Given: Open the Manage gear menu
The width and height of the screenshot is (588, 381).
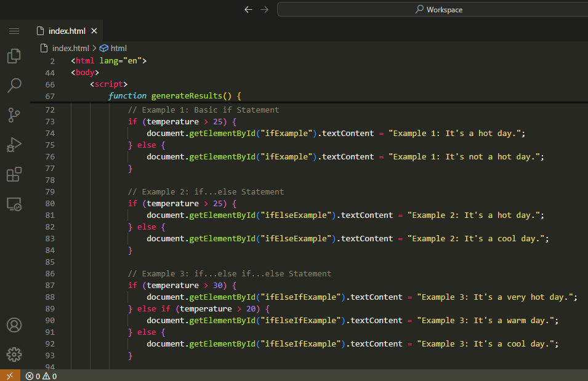Looking at the screenshot, I should [14, 354].
